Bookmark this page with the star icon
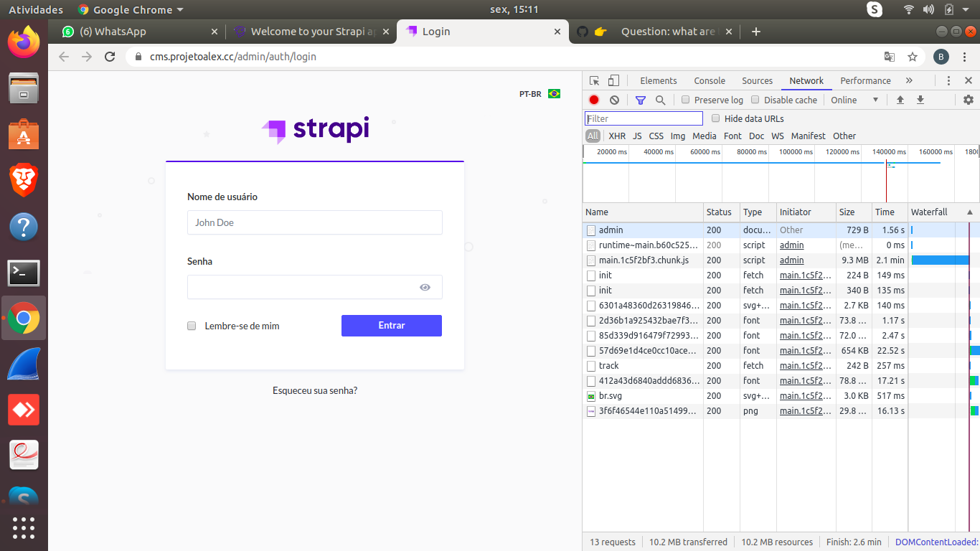This screenshot has width=980, height=551. [913, 56]
